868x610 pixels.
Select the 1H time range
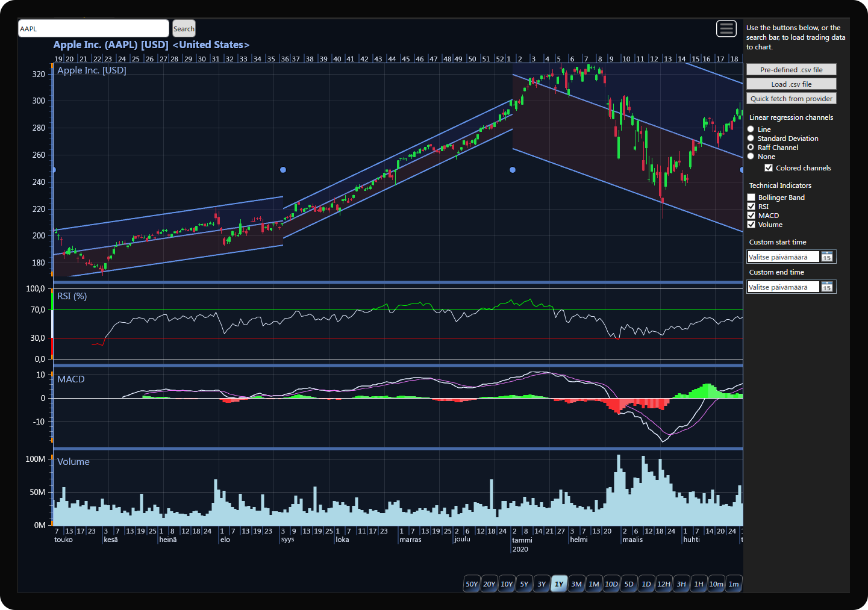699,584
